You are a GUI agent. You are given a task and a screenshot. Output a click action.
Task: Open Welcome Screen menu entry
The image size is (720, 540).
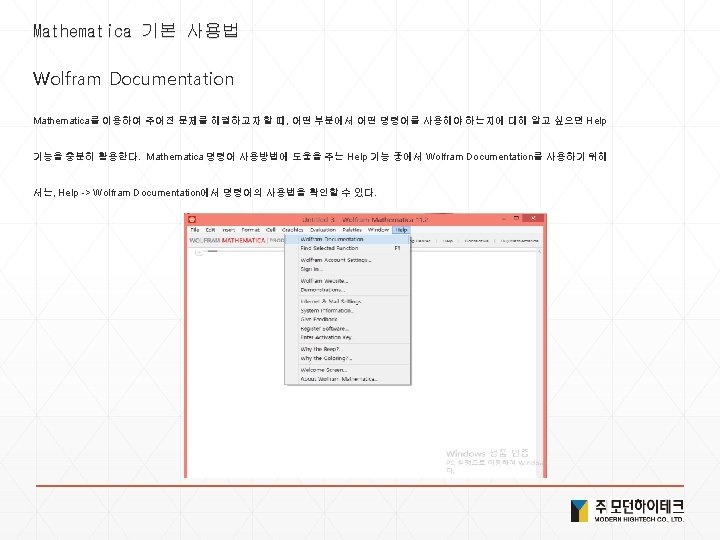point(348,370)
